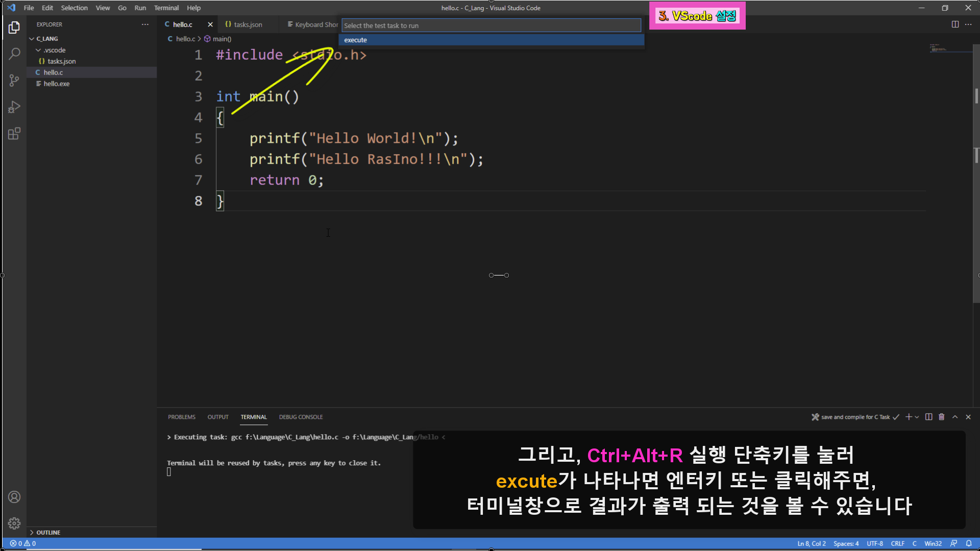The height and width of the screenshot is (551, 980).
Task: Click the notifications bell in status bar
Action: point(969,543)
